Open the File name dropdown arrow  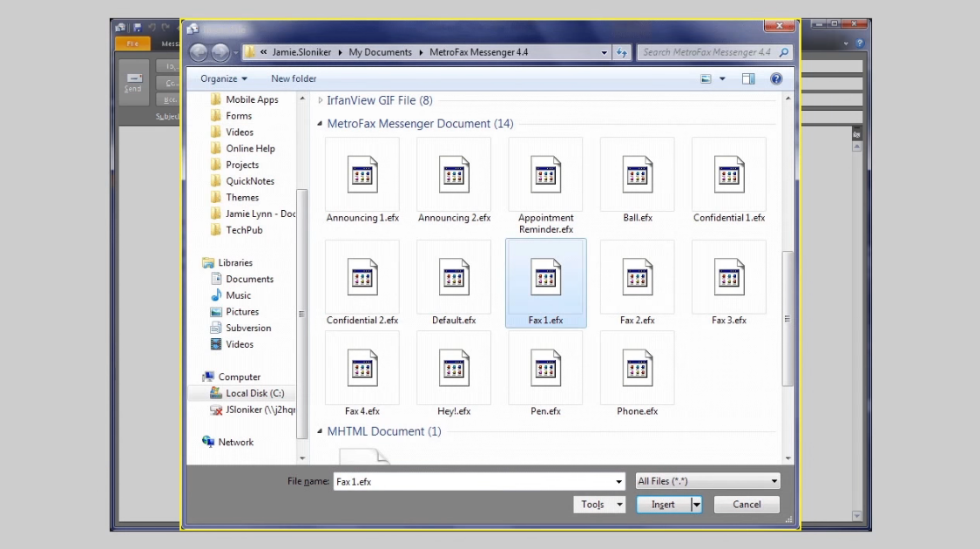[618, 482]
